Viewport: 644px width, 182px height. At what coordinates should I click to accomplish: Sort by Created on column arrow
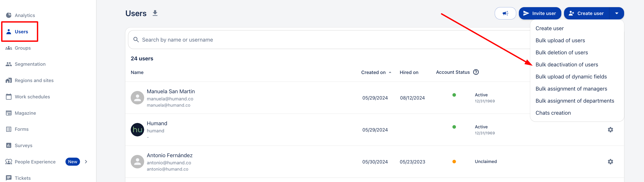coord(390,72)
